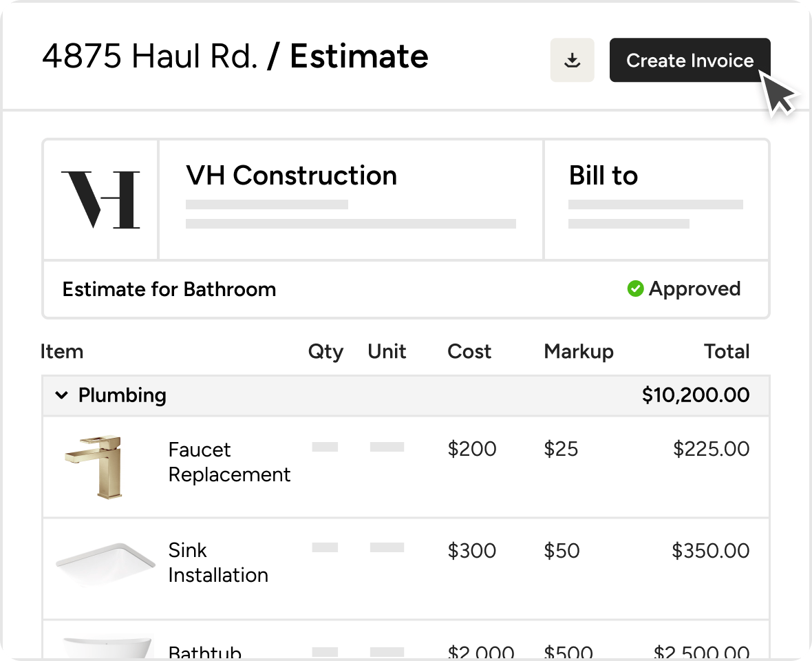Screen dimensions: 812x661
Task: Click the Plumbing $10,200.00 section total
Action: (x=695, y=395)
